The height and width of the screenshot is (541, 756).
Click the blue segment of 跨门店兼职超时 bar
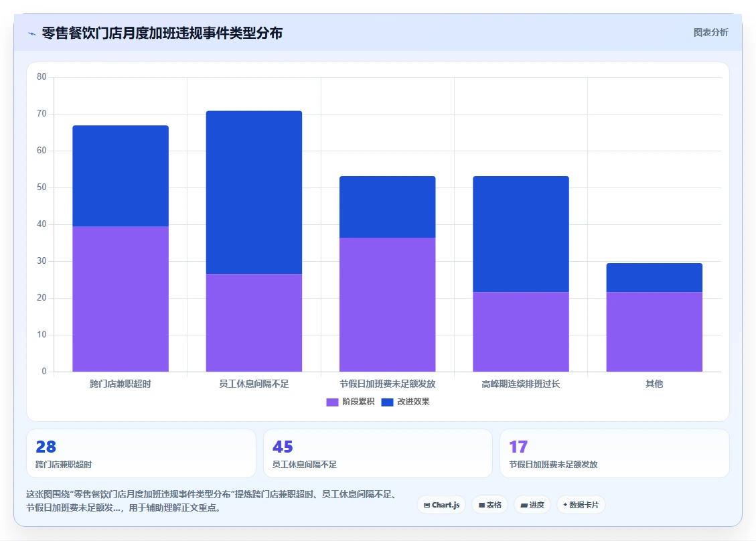[121, 176]
